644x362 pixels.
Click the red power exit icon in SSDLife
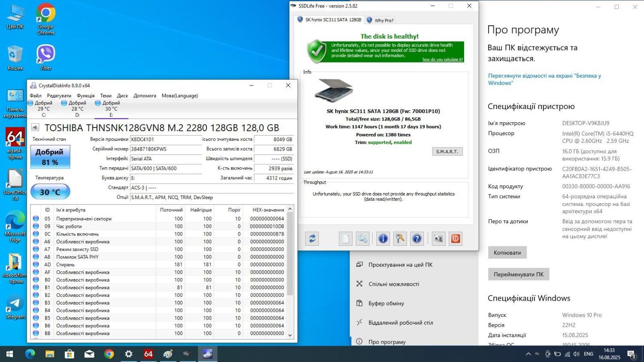pos(456,238)
